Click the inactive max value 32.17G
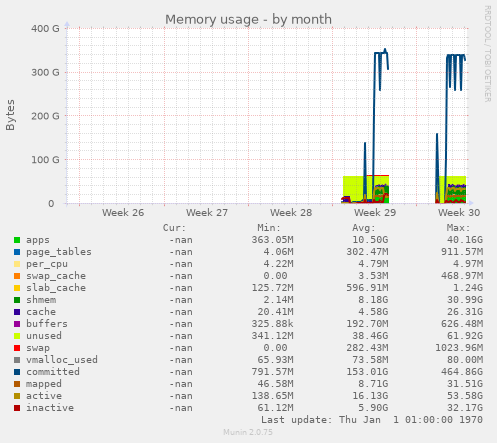497x443 pixels. click(465, 408)
